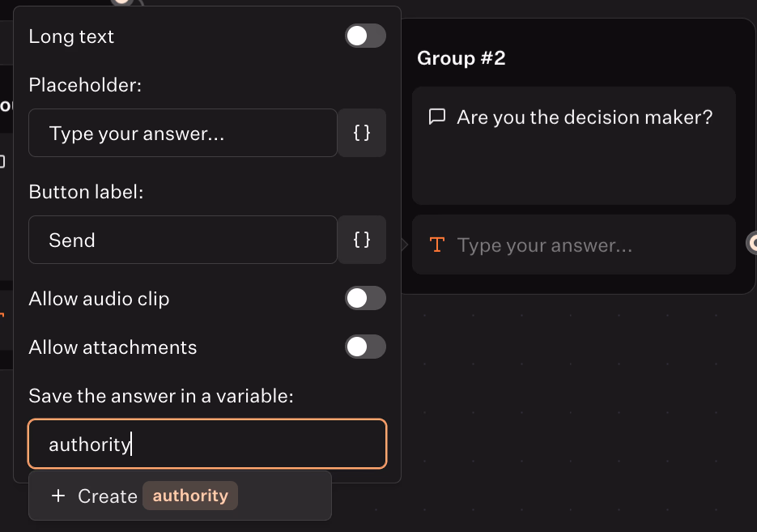Enable the Long text toggle
Viewport: 757px width, 532px height.
(365, 36)
